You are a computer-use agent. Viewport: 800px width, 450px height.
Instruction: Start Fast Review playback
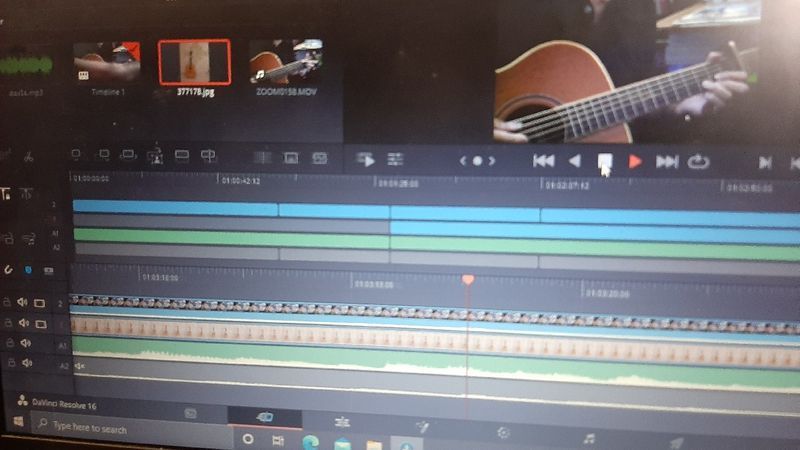coord(366,160)
